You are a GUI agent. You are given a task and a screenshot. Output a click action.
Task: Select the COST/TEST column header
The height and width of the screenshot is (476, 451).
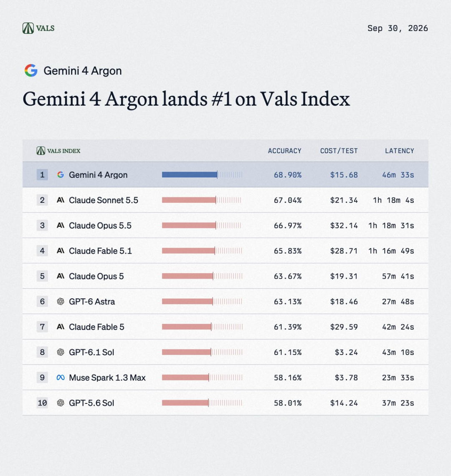tap(339, 151)
